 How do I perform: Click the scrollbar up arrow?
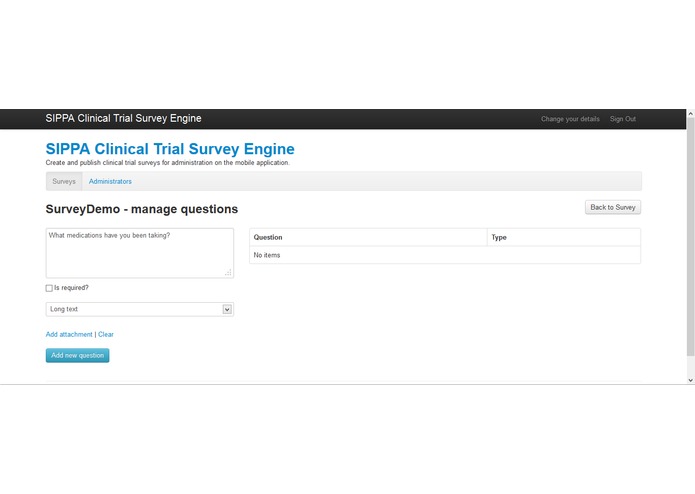coord(691,114)
